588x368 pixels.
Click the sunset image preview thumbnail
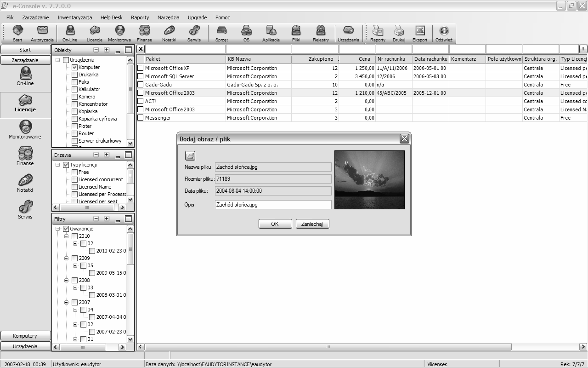(x=369, y=180)
